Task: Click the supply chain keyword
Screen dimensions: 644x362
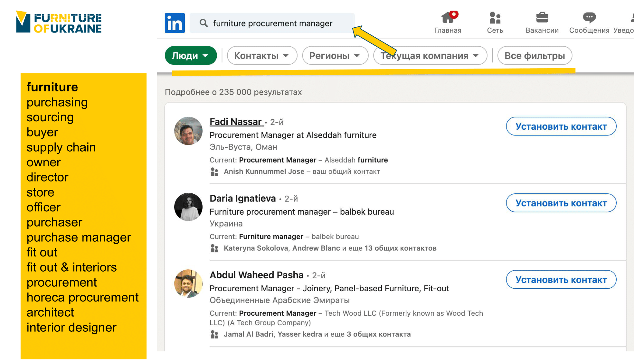Action: (61, 147)
